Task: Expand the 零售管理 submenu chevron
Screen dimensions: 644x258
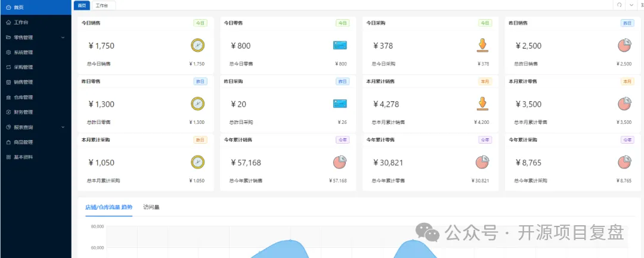Action: (63, 38)
